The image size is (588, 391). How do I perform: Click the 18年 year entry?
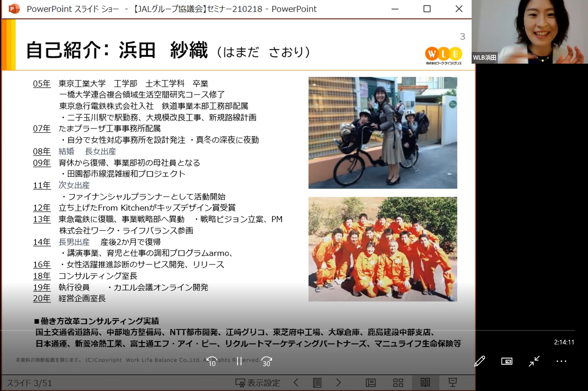pos(42,276)
